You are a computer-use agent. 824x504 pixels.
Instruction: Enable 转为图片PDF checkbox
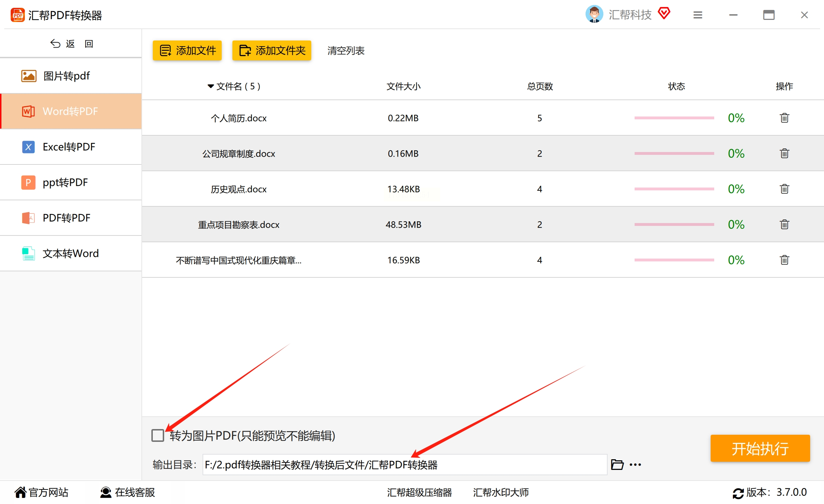tap(157, 435)
